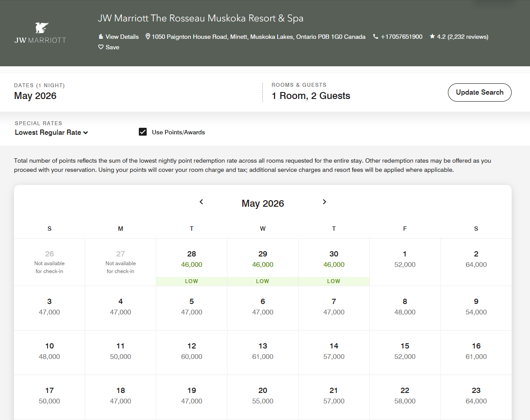Click the star rating icon
Viewport: 530px width, 420px height.
click(432, 37)
